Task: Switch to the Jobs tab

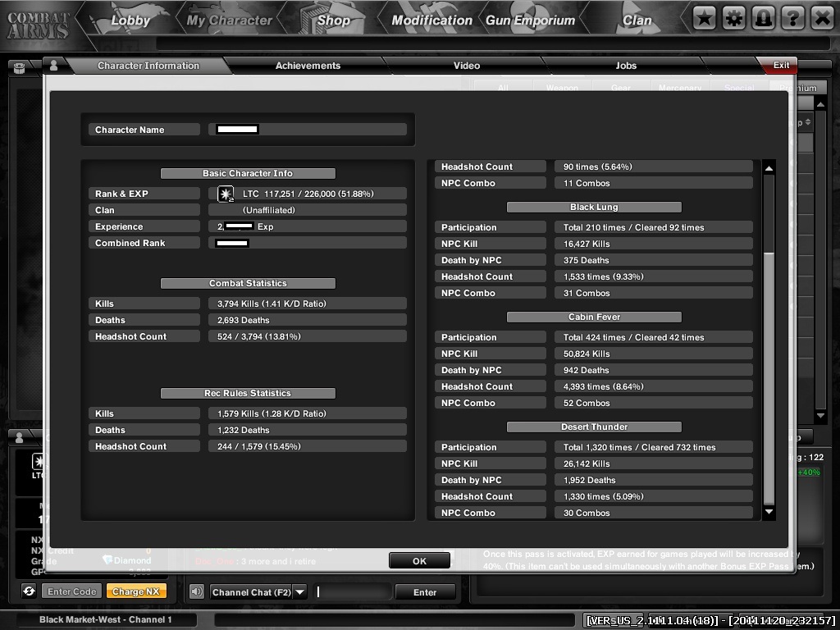Action: pyautogui.click(x=626, y=66)
